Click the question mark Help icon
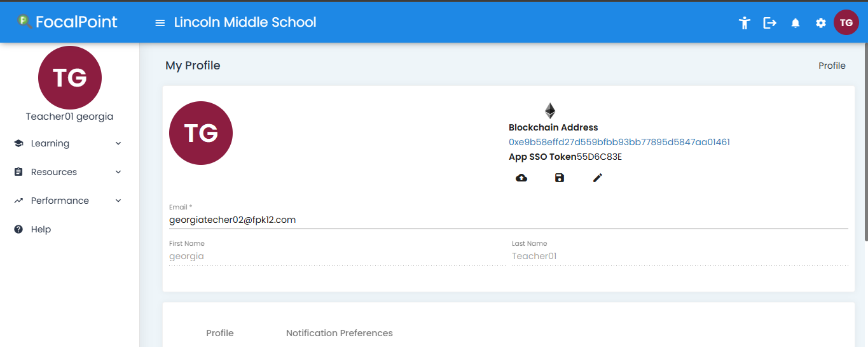Image resolution: width=868 pixels, height=347 pixels. pos(18,229)
